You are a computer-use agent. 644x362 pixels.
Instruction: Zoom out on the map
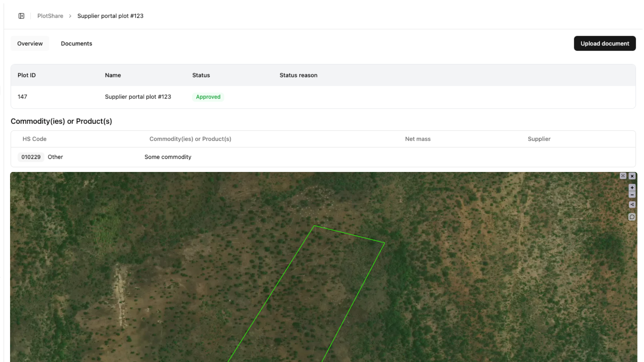(632, 195)
